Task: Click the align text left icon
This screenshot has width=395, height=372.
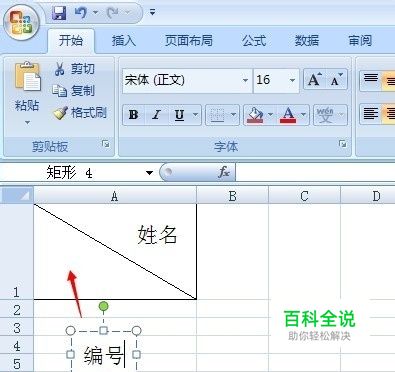Action: coord(371,115)
